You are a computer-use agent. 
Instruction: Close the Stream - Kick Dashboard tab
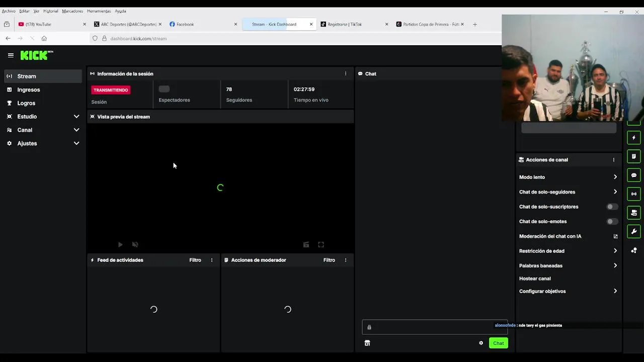tap(311, 24)
